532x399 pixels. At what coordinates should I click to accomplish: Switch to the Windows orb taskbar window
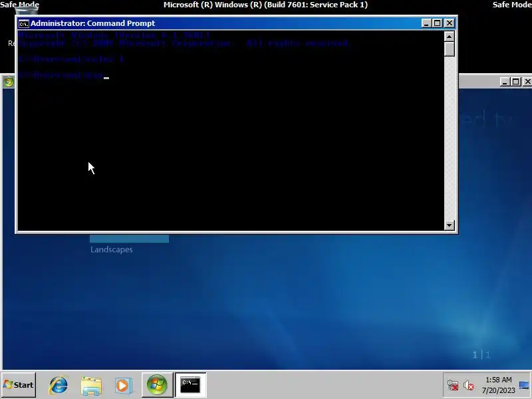click(x=157, y=385)
